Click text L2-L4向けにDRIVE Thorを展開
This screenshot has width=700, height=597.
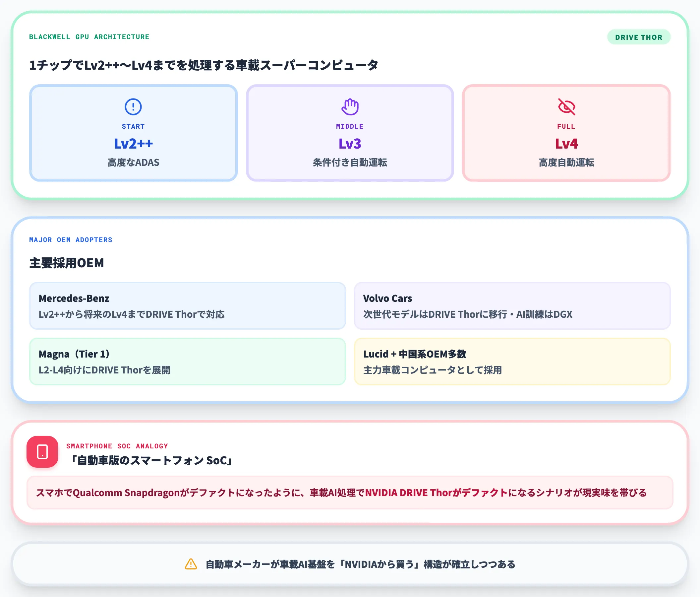[104, 370]
